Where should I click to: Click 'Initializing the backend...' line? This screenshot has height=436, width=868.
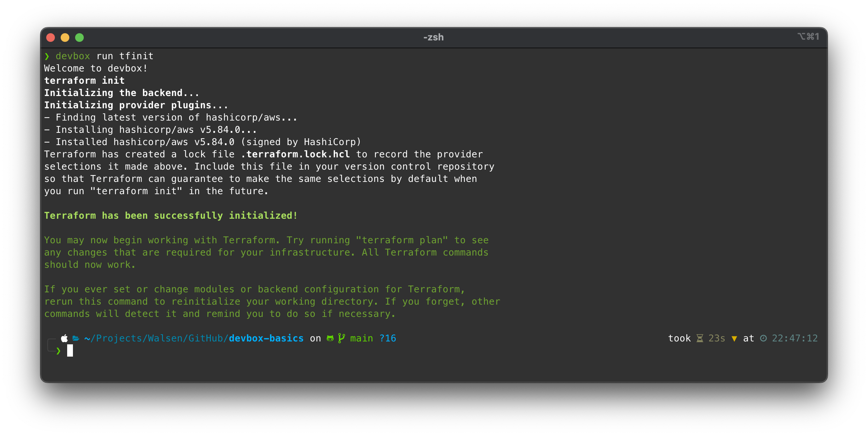tap(122, 93)
